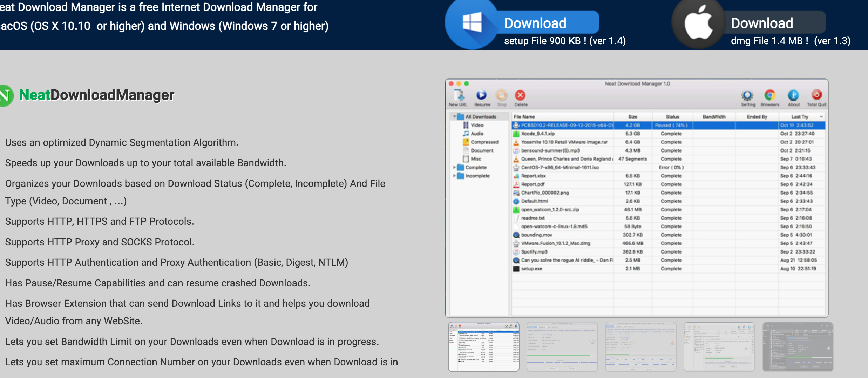Click the File Name column header

coord(563,116)
